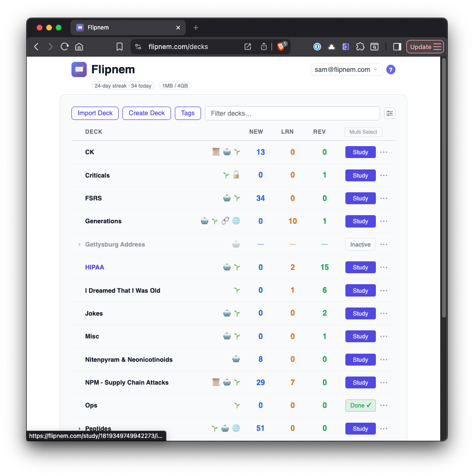Open the Tags menu
The width and height of the screenshot is (474, 476).
click(x=188, y=113)
